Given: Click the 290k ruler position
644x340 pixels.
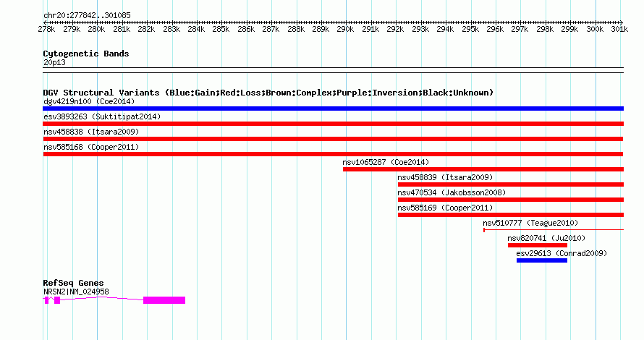Looking at the screenshot, I should coord(345,29).
